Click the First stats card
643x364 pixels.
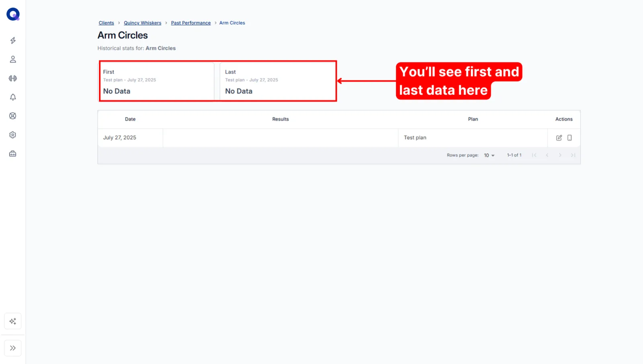pos(157,81)
